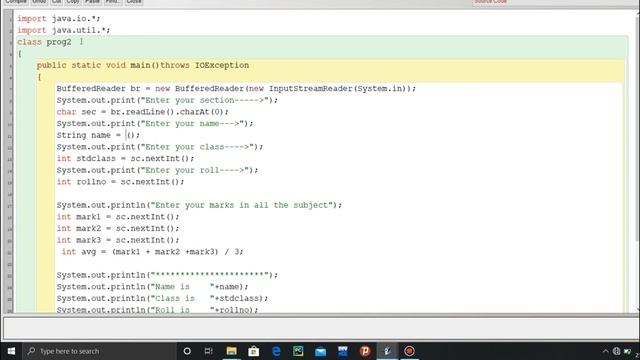This screenshot has height=360, width=640.
Task: Click the Close button in editor toolbar
Action: (x=133, y=2)
